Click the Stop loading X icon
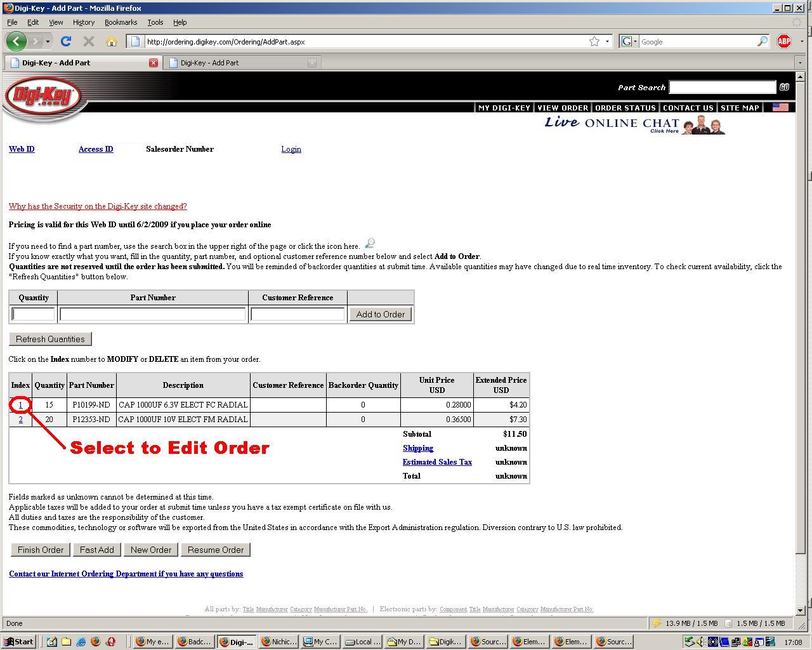This screenshot has width=812, height=650. click(89, 41)
